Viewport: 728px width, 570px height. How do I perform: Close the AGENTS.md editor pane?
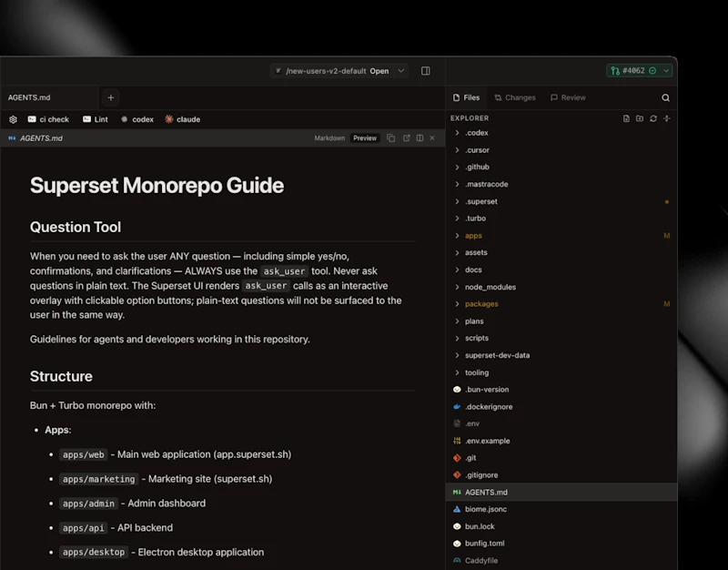[432, 138]
